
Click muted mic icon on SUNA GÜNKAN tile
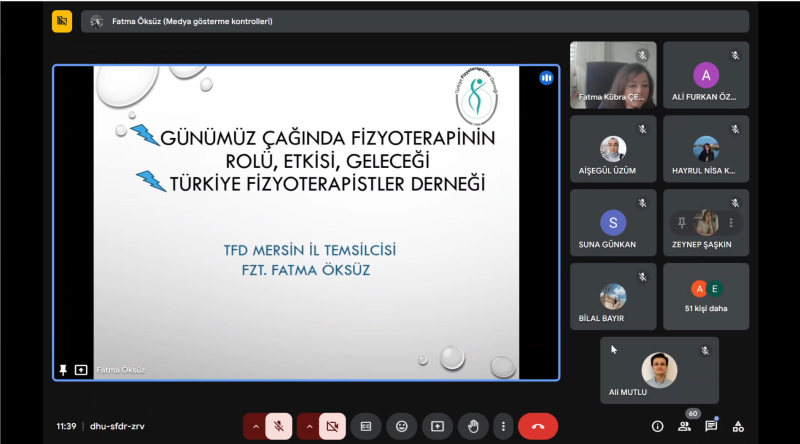[642, 203]
